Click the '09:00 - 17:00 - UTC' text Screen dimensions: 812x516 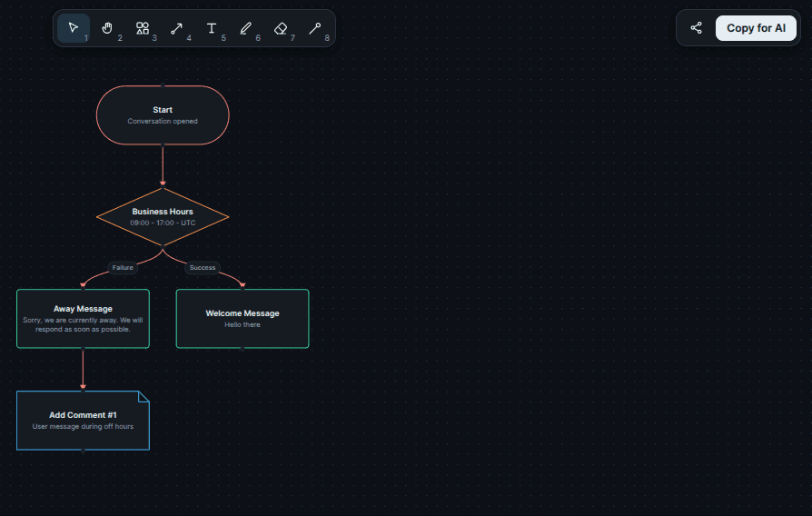pos(163,223)
